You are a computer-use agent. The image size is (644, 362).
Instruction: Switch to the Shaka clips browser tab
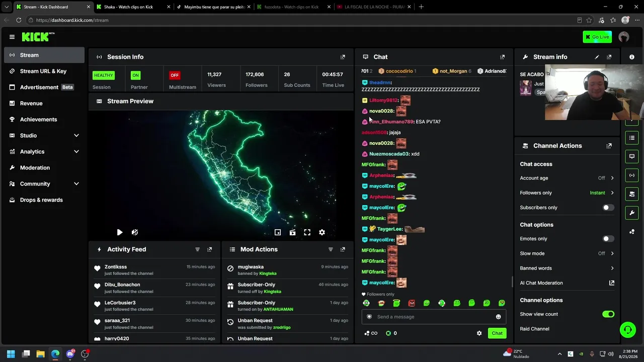[x=133, y=7]
